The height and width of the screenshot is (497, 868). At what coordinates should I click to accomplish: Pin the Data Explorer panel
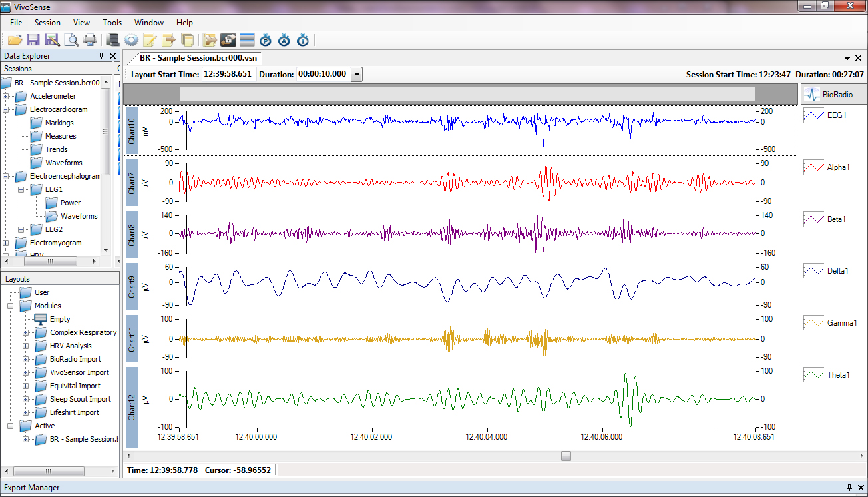[101, 56]
